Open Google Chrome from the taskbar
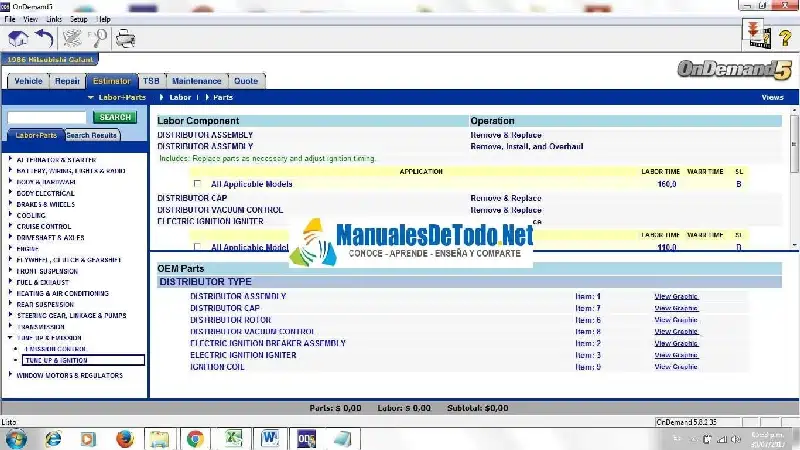 click(x=195, y=438)
